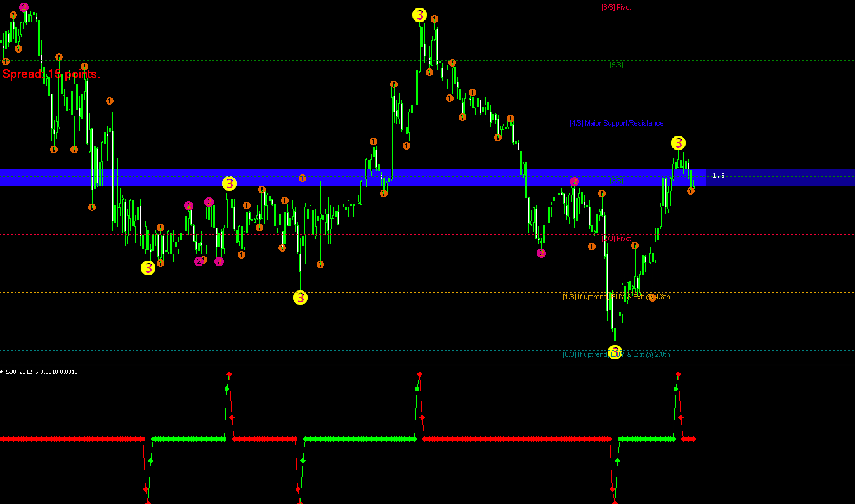Click the orange 1 marker at the chart's last candle
855x504 pixels.
click(x=690, y=191)
